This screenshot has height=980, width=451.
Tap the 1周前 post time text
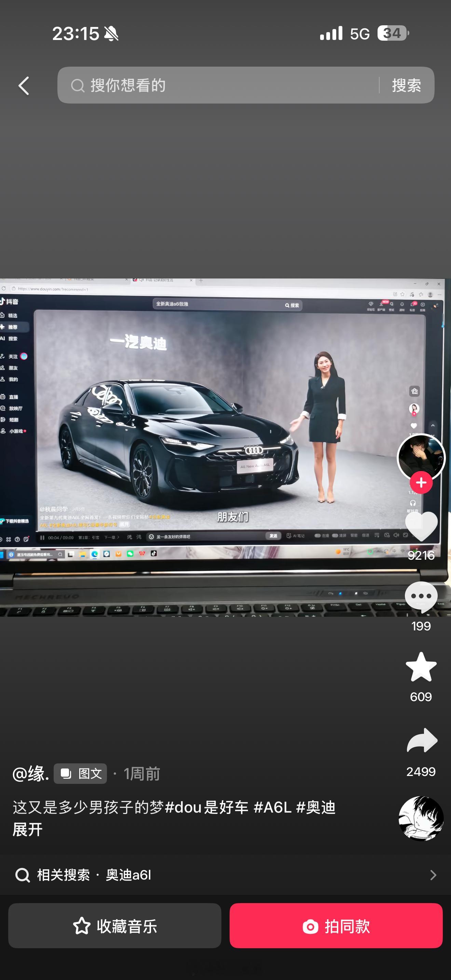pyautogui.click(x=142, y=773)
